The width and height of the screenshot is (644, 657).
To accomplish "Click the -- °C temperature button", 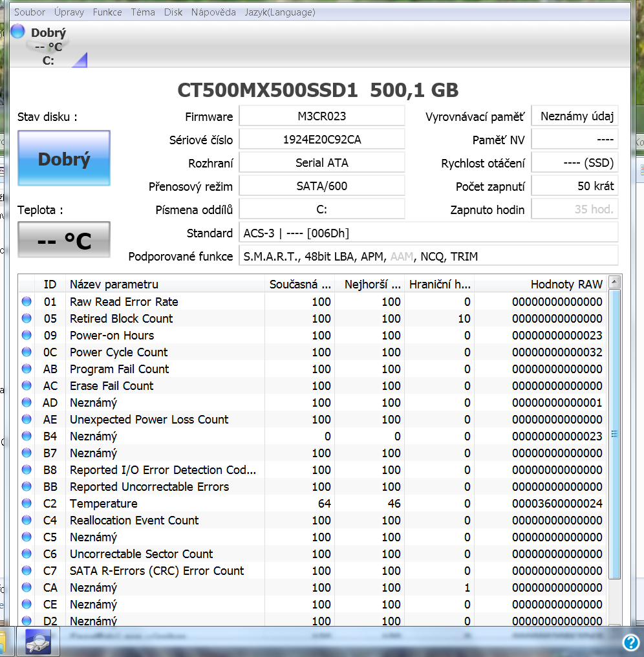I will 64,240.
